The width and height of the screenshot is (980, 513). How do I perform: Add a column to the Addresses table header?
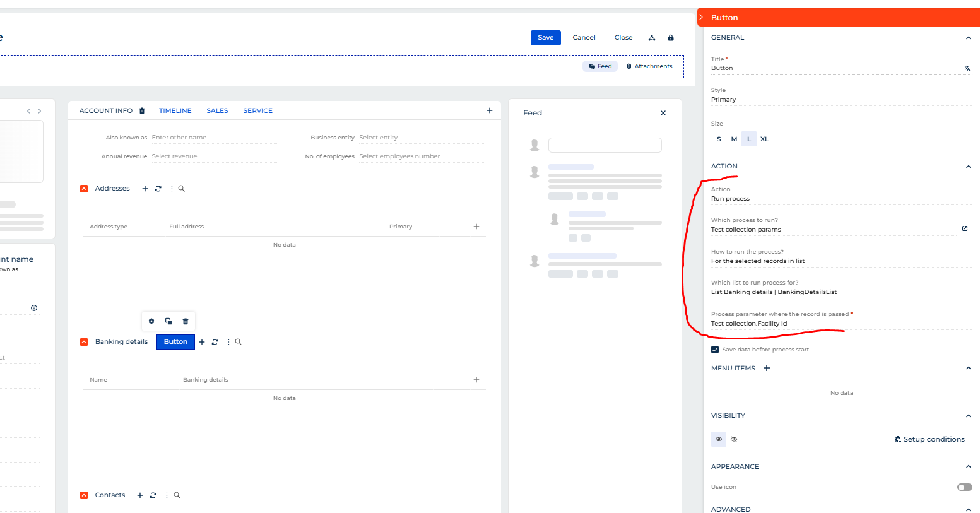476,227
